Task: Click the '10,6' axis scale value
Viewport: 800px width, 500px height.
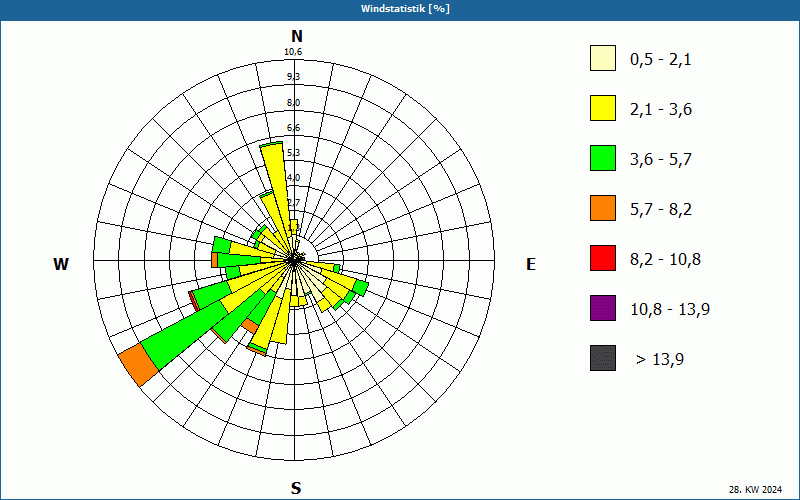Action: click(293, 52)
